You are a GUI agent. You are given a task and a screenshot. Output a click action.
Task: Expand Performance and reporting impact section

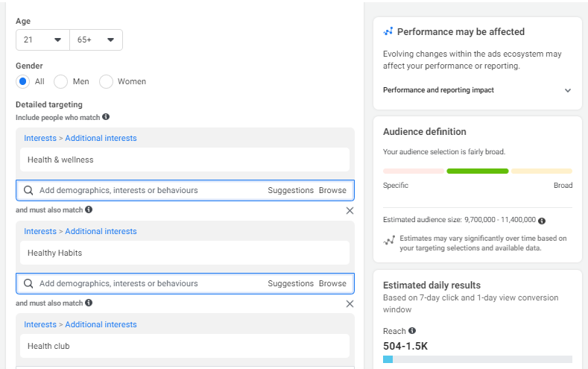[567, 90]
